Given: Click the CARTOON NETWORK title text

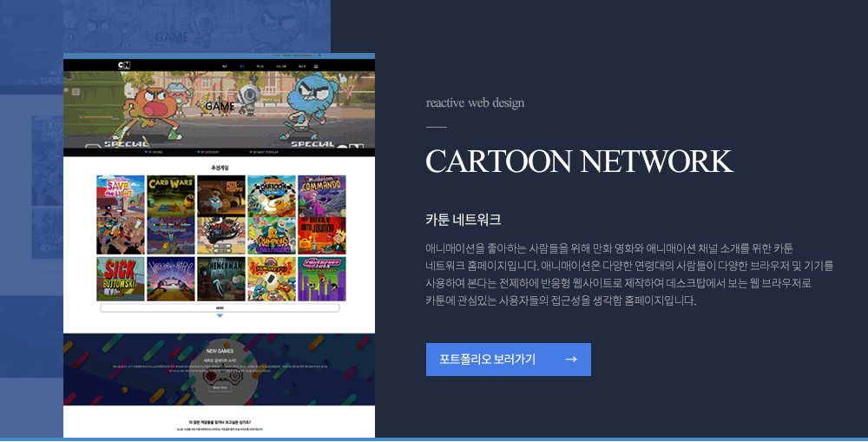Looking at the screenshot, I should (579, 162).
